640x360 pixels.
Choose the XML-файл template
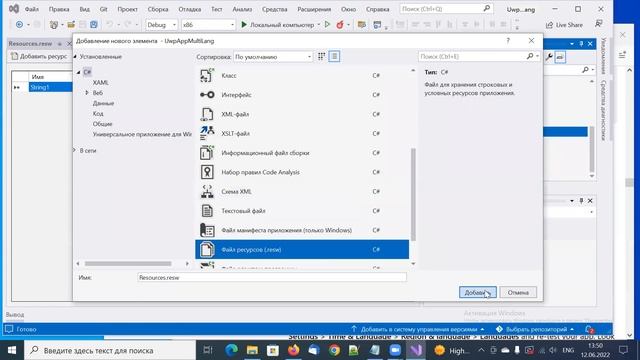click(302, 114)
